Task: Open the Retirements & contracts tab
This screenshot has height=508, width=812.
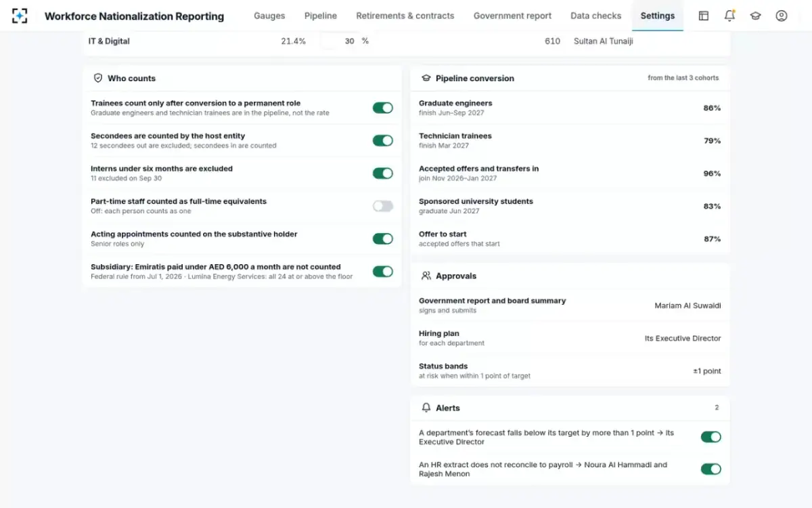Action: [x=405, y=16]
